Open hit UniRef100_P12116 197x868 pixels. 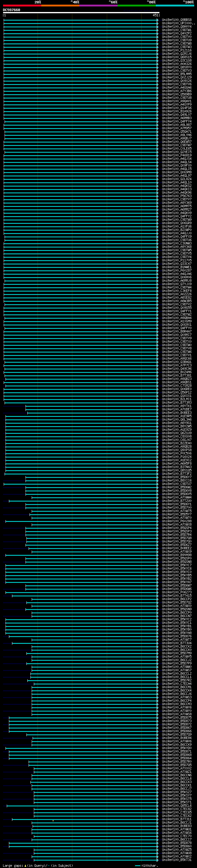[x=177, y=50]
